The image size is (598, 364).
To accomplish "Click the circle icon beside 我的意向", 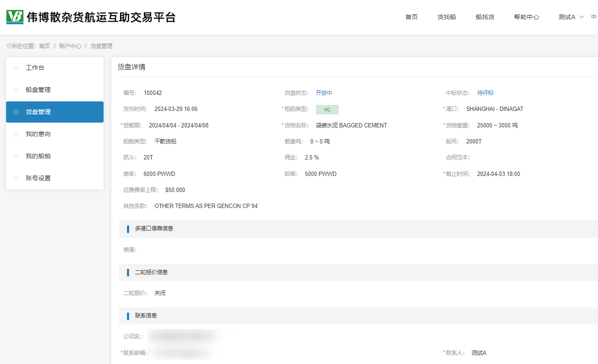I will (x=16, y=134).
